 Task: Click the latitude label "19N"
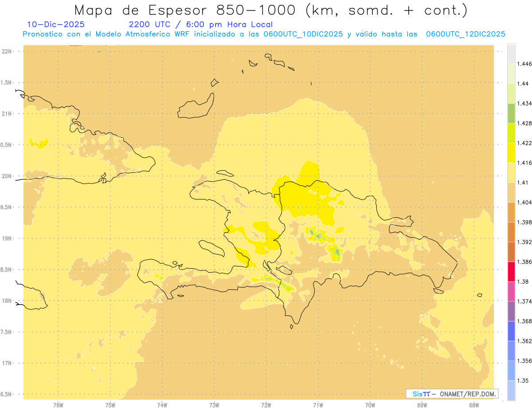click(7, 239)
